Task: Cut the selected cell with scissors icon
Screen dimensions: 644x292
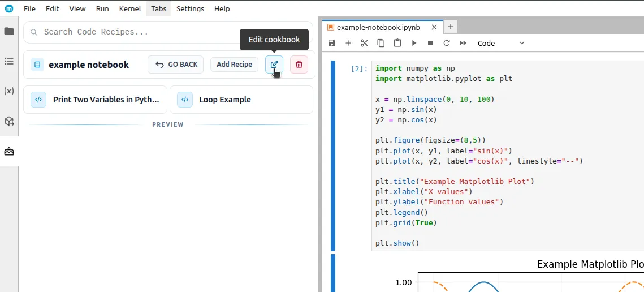Action: click(x=365, y=43)
